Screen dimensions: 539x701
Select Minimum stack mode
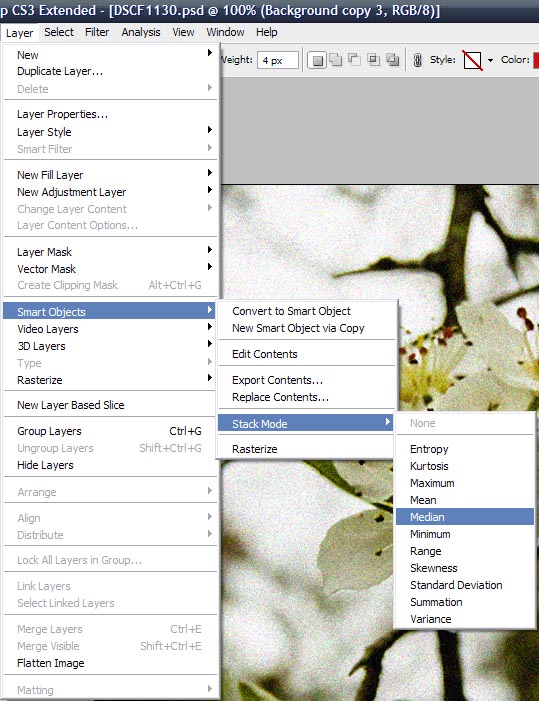pos(465,534)
